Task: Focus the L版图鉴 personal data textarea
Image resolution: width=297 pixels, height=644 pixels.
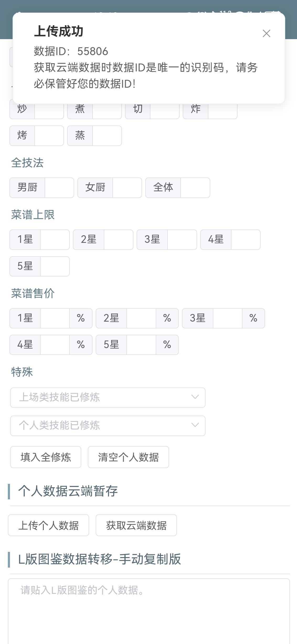Action: (149, 611)
